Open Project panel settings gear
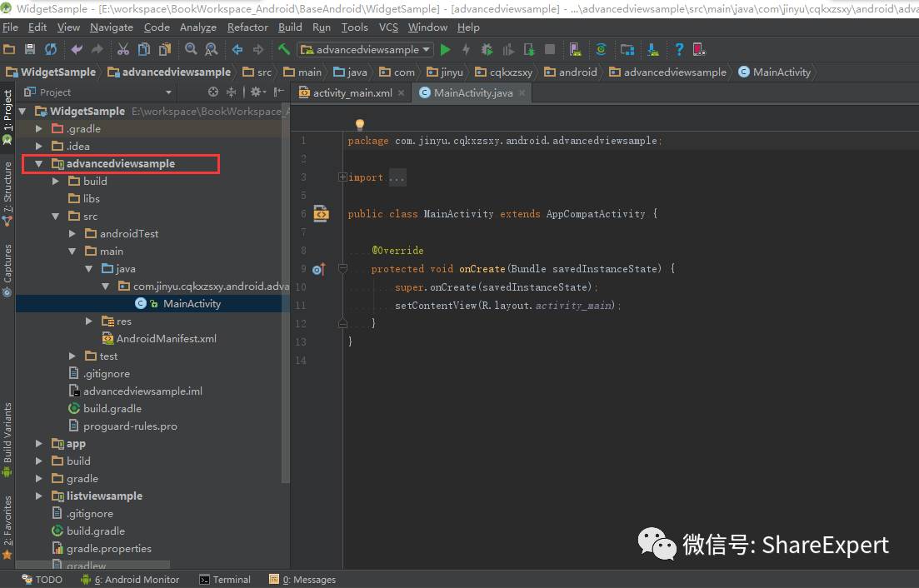This screenshot has width=919, height=588. click(x=258, y=92)
